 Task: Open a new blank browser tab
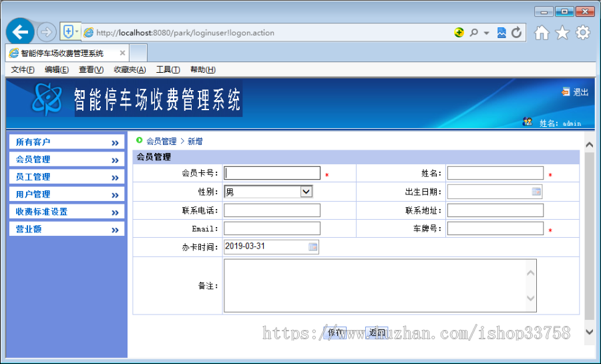(x=138, y=53)
